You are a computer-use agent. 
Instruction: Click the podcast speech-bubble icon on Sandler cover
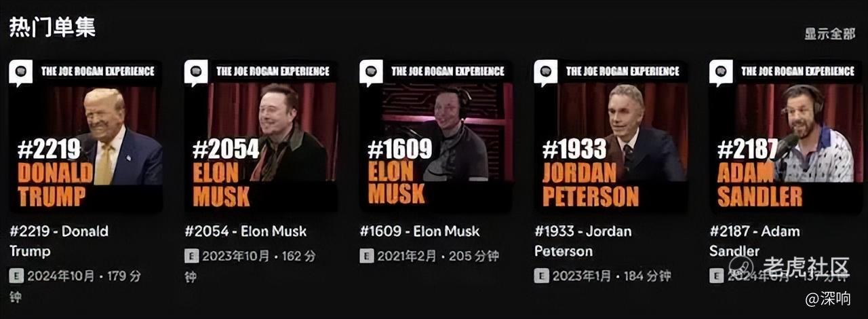point(721,73)
